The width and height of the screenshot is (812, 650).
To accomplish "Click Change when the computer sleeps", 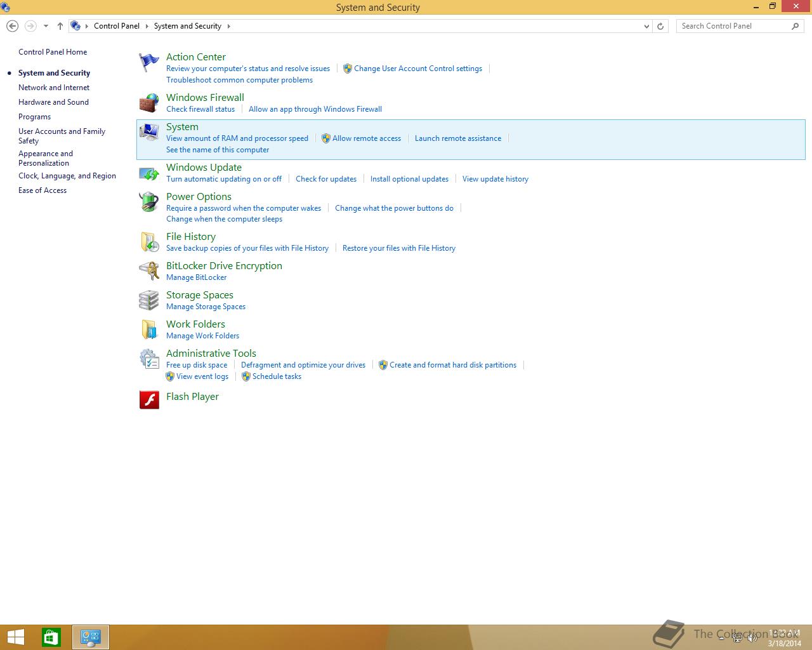I will point(224,219).
